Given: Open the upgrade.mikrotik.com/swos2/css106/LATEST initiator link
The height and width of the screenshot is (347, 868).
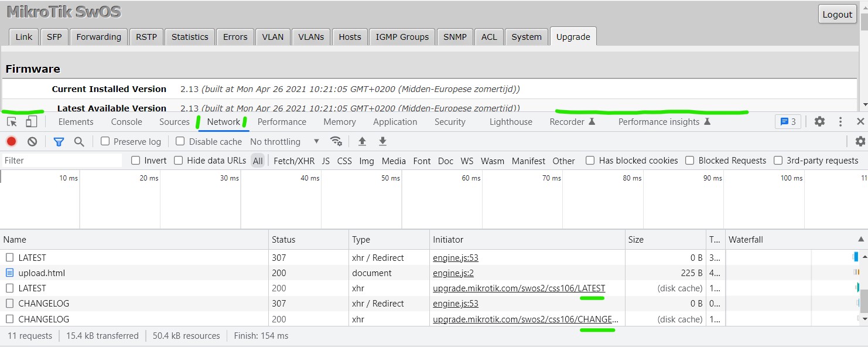Looking at the screenshot, I should click(x=519, y=288).
